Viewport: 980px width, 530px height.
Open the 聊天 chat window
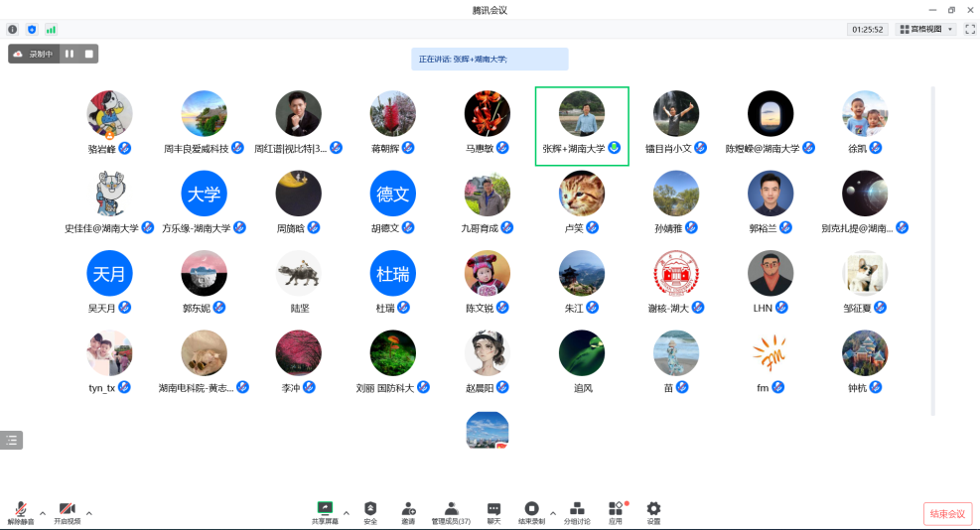point(493,512)
